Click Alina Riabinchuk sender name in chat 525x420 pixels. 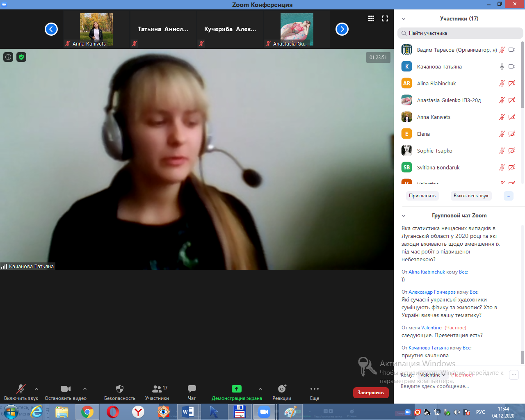[427, 272]
